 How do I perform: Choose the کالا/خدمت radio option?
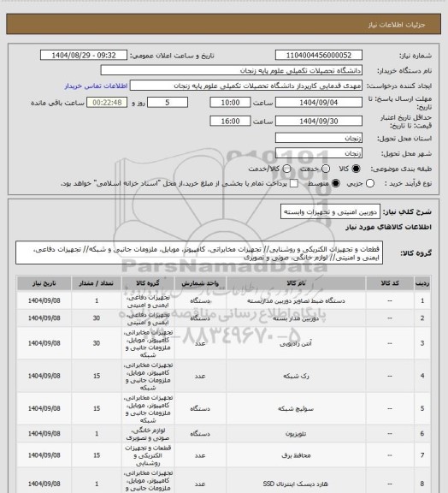(286, 169)
